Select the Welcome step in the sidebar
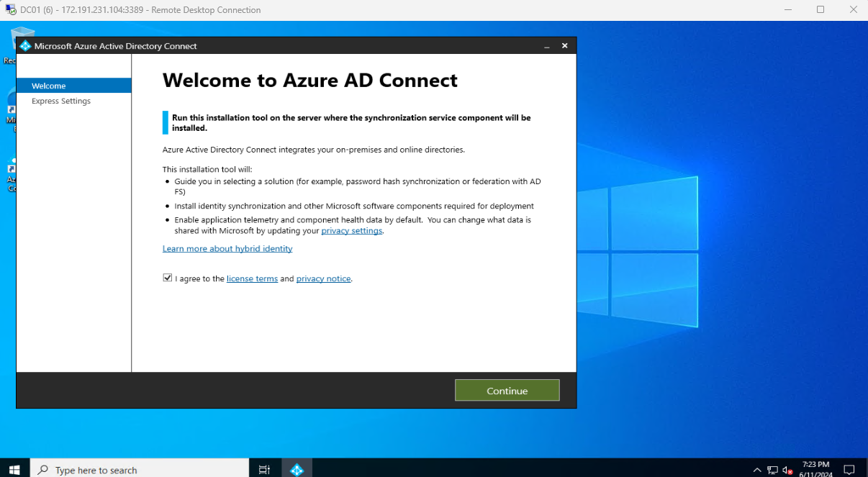The image size is (868, 477). (73, 86)
